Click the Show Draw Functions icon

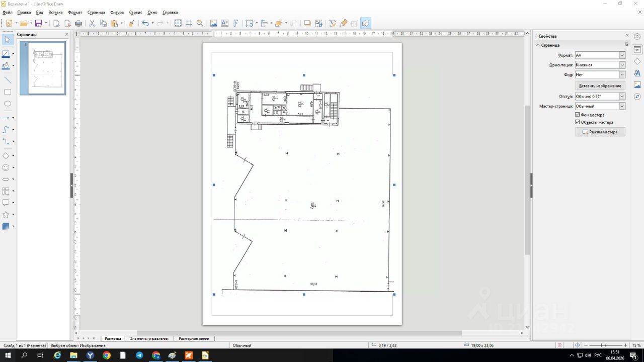366,23
